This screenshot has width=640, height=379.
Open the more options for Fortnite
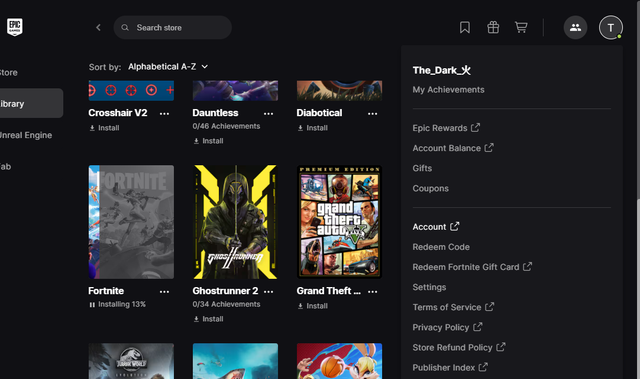point(164,291)
